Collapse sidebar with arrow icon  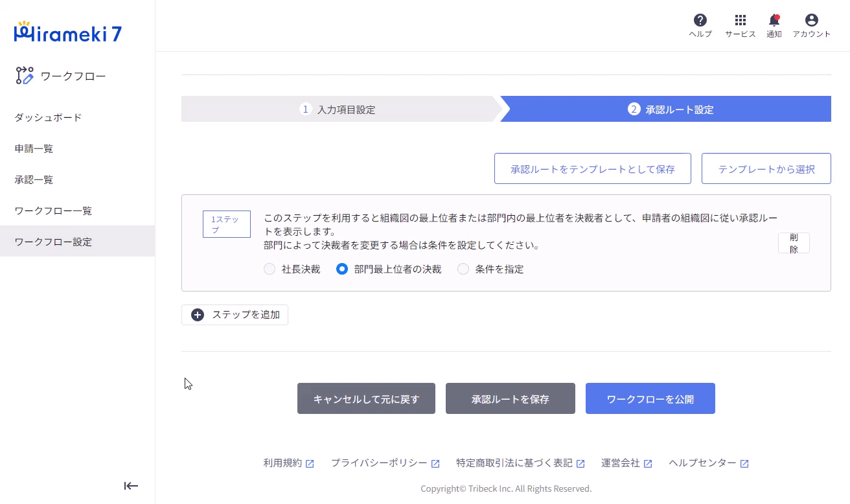[131, 486]
